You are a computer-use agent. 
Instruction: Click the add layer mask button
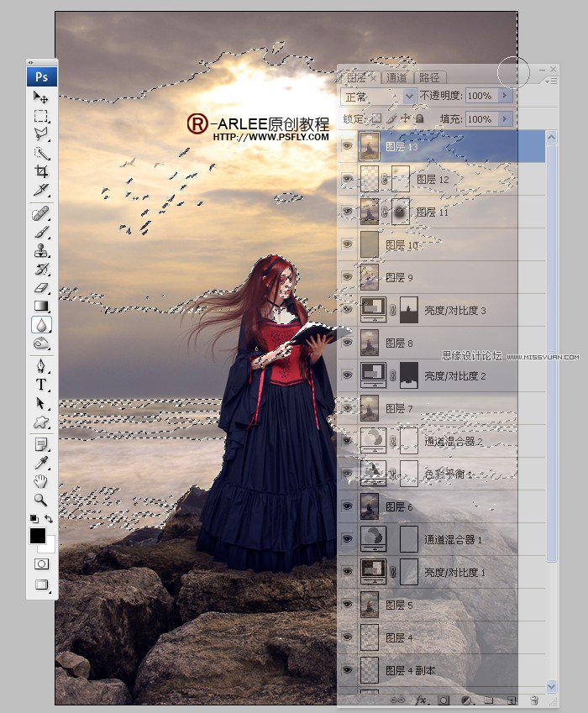click(444, 700)
